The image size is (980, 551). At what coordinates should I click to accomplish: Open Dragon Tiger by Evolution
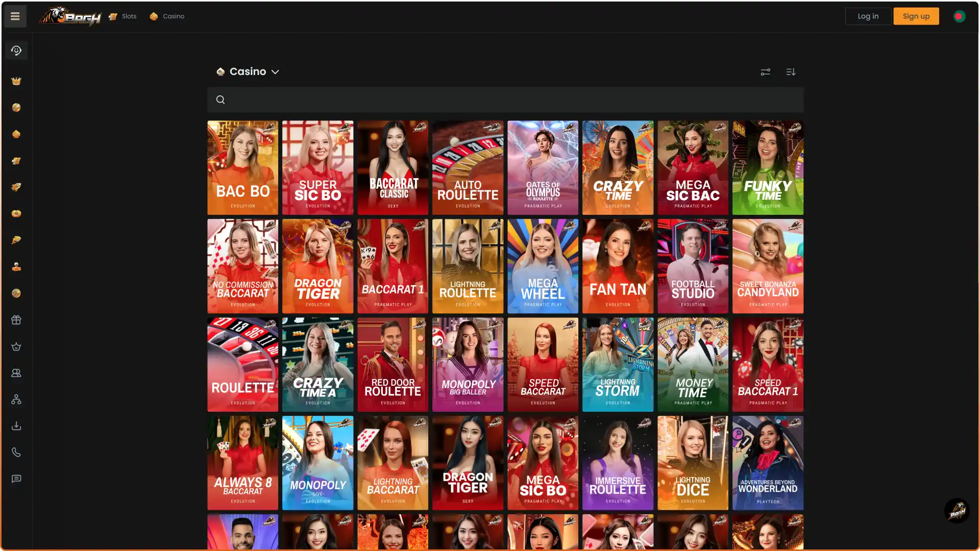(318, 266)
